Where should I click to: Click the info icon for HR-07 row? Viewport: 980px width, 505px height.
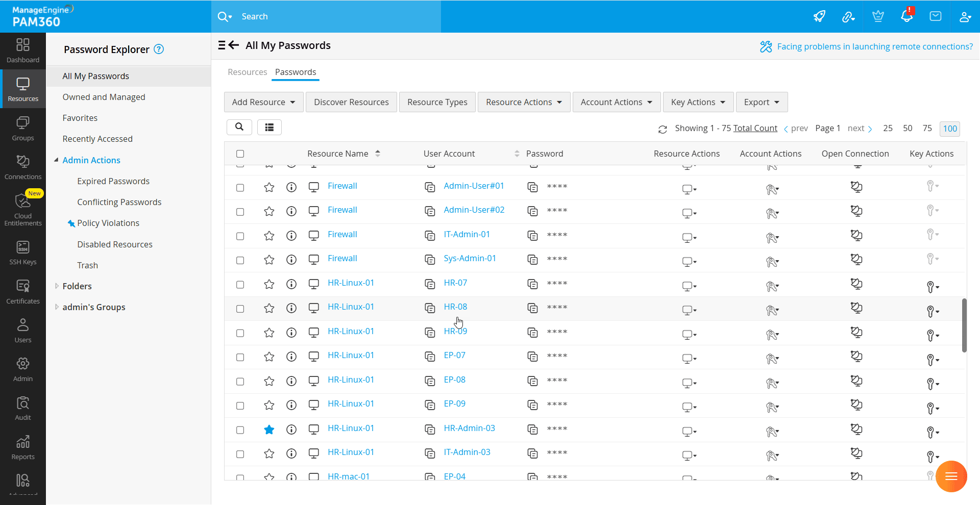click(291, 284)
